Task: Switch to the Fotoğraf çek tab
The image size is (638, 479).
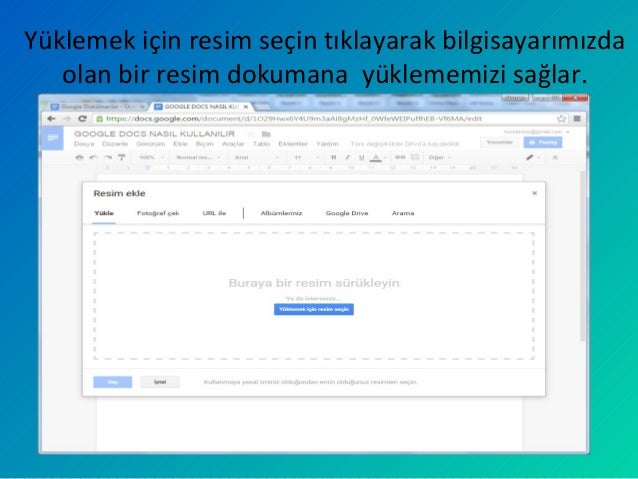Action: [158, 213]
